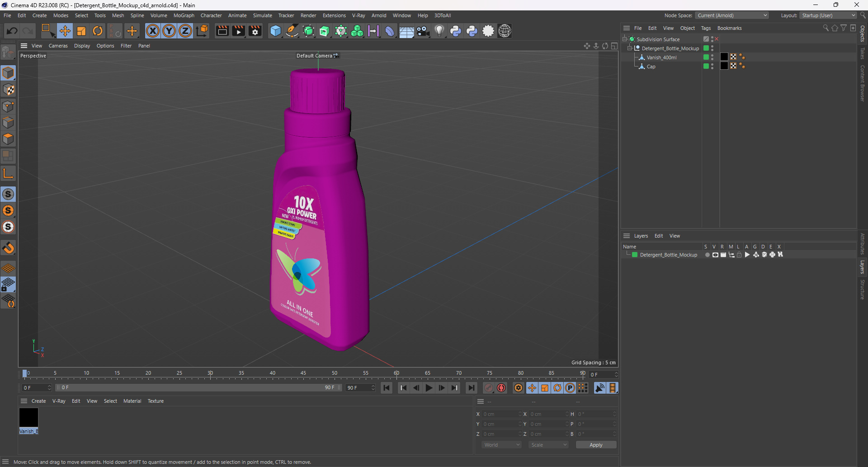Open material manager Create menu
The height and width of the screenshot is (467, 868).
point(38,401)
